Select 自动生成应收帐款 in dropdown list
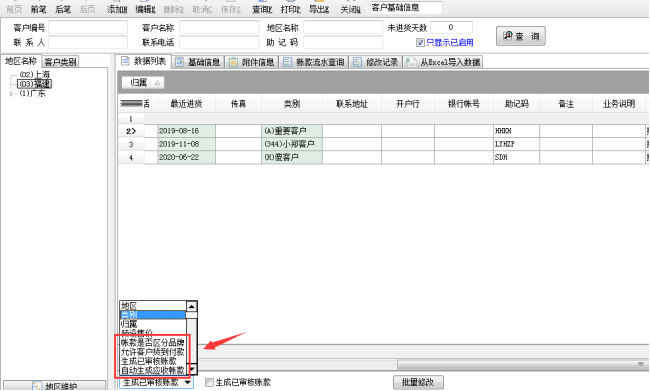Viewport: 650px width, 391px height. (x=153, y=370)
